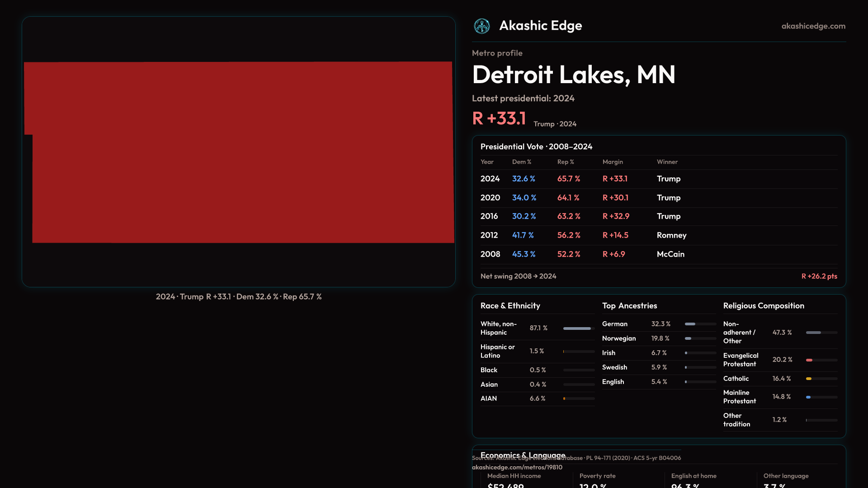Click the German ancestry bar
Screen dimensions: 868x488
pyautogui.click(x=690, y=324)
